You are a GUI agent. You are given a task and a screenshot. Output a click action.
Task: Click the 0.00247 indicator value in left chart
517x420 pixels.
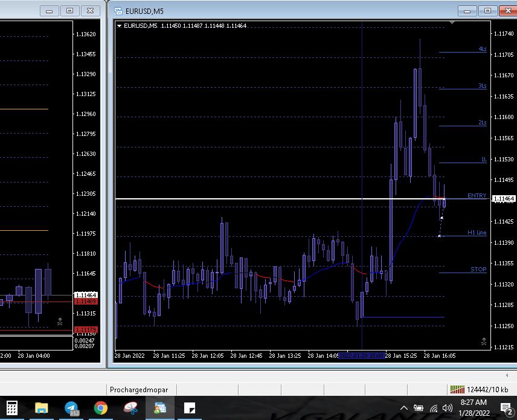[x=85, y=340]
